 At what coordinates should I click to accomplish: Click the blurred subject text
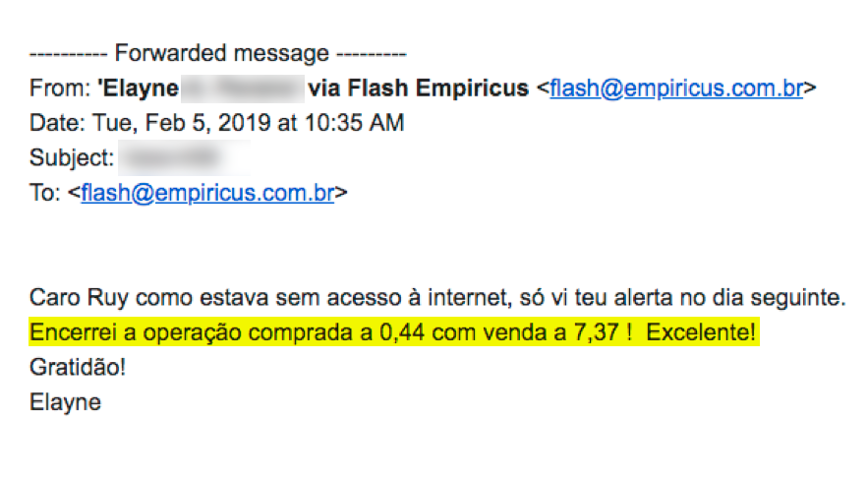184,157
